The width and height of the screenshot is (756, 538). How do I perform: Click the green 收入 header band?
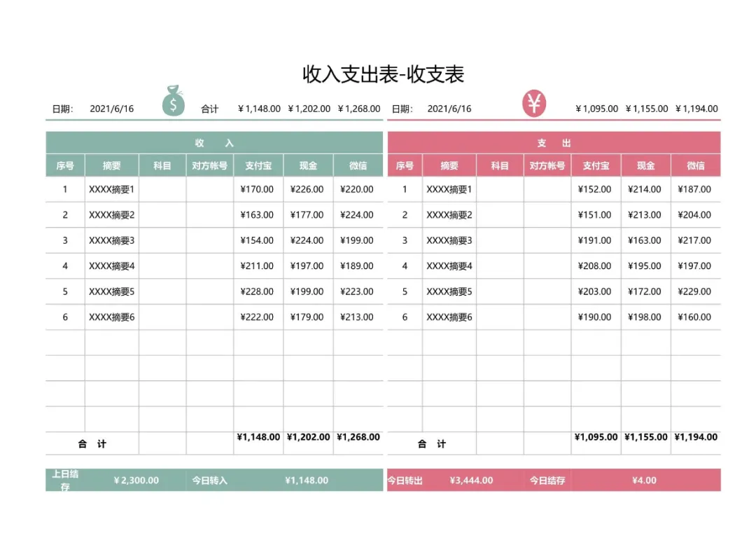pyautogui.click(x=215, y=143)
